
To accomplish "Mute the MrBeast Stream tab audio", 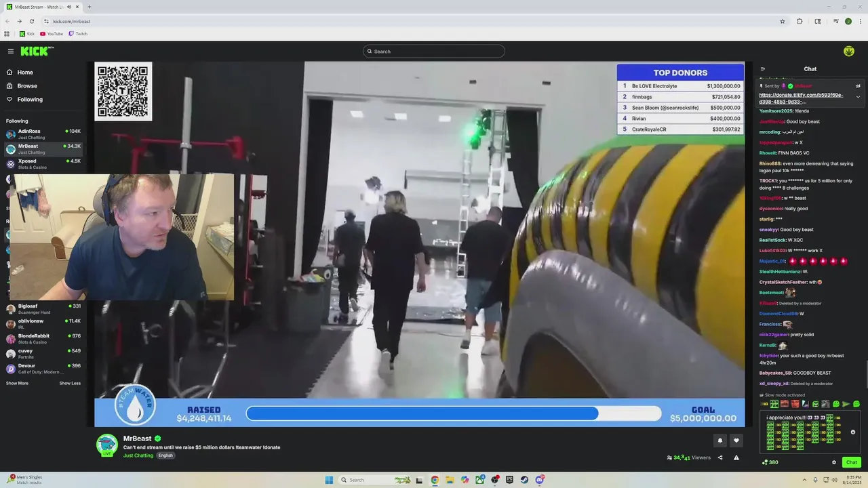I will pyautogui.click(x=68, y=7).
